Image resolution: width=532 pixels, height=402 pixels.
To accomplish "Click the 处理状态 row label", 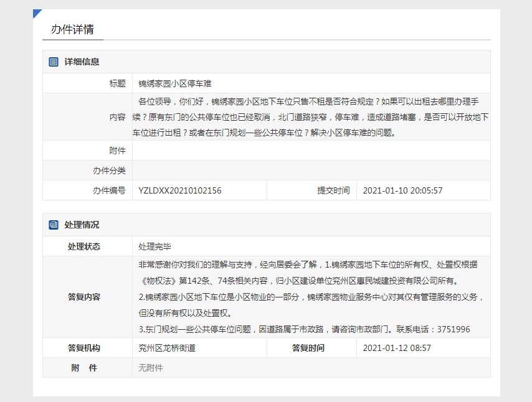I will click(x=84, y=246).
